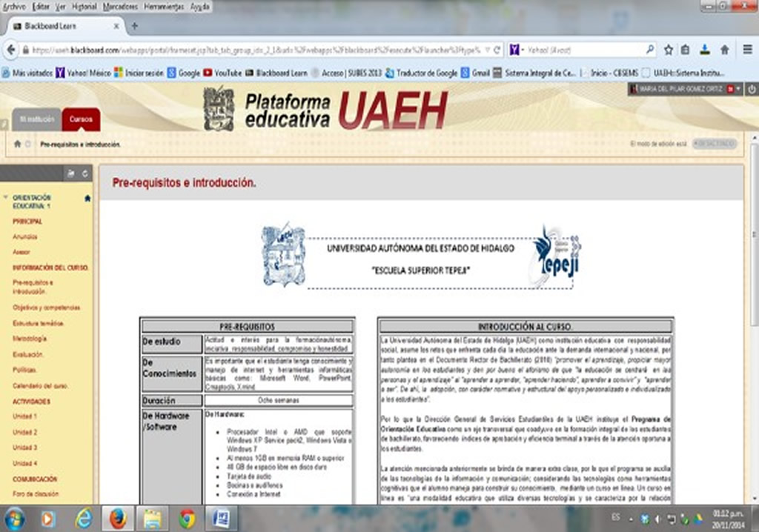Open the Historial menu
The width and height of the screenshot is (759, 532).
click(x=84, y=7)
